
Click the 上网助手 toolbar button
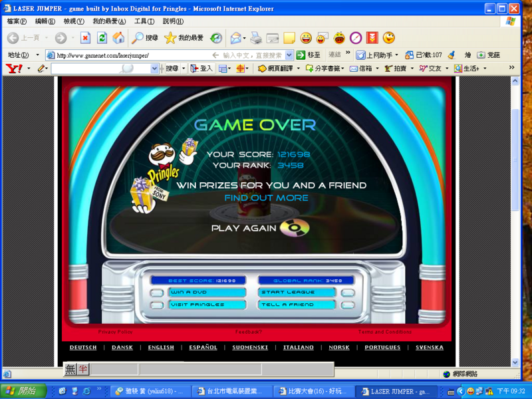pyautogui.click(x=374, y=55)
